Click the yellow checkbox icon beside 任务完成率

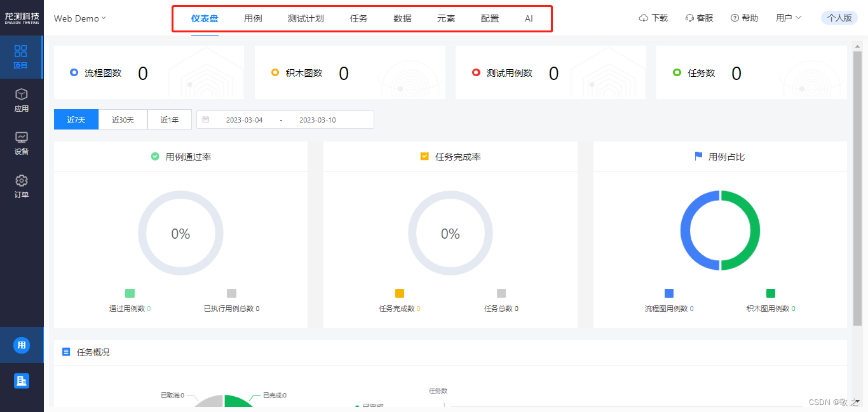[x=424, y=156]
